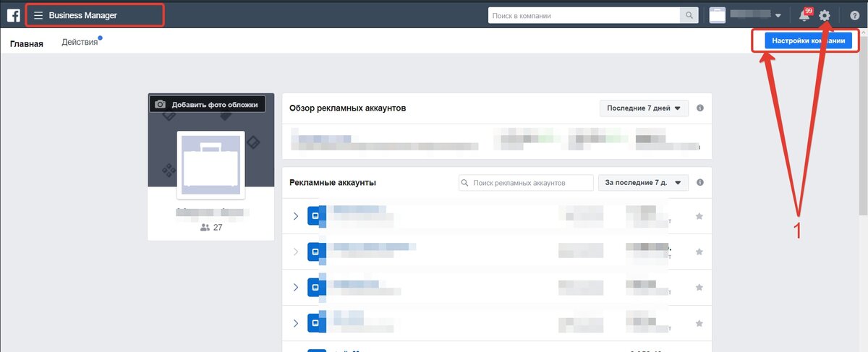Star the first ad account row
Screen dimensions: 868x352
pos(699,216)
